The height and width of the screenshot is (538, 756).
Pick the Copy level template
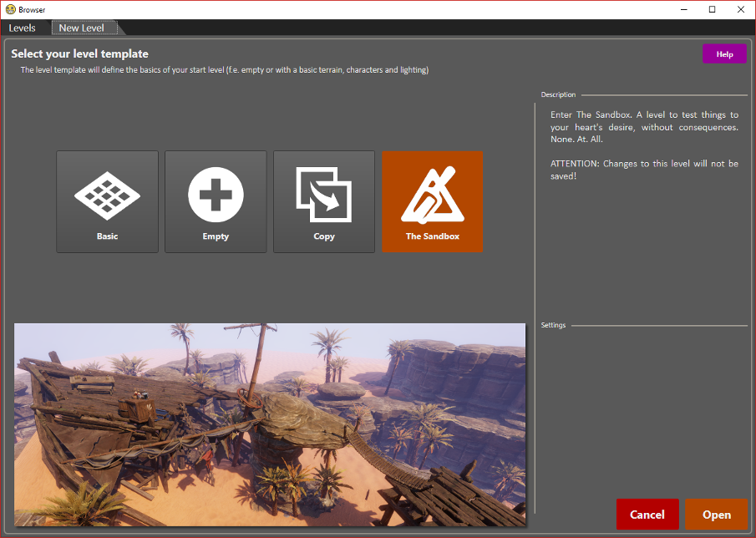(324, 201)
